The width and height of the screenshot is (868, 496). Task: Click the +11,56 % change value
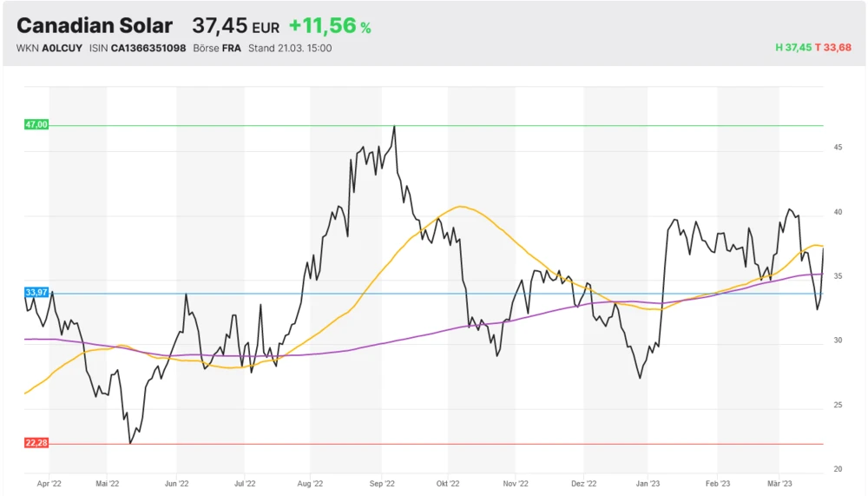pyautogui.click(x=330, y=27)
